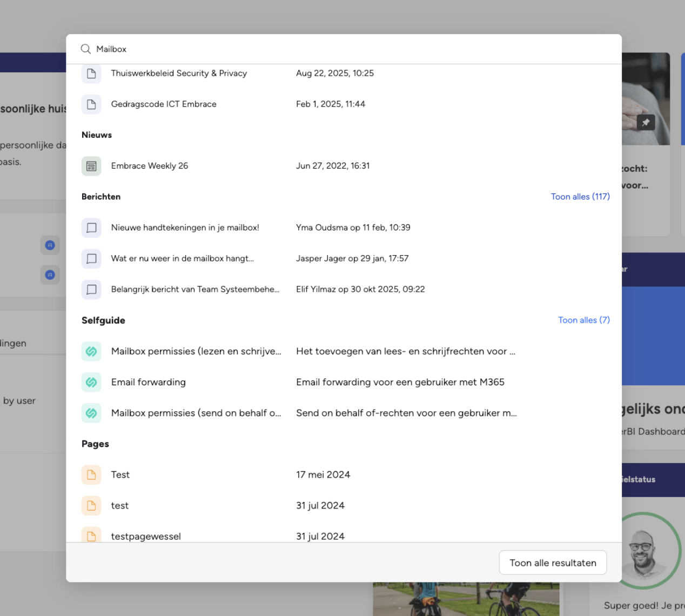This screenshot has height=616, width=685.
Task: Click the pin icon on the photo
Action: [x=646, y=123]
